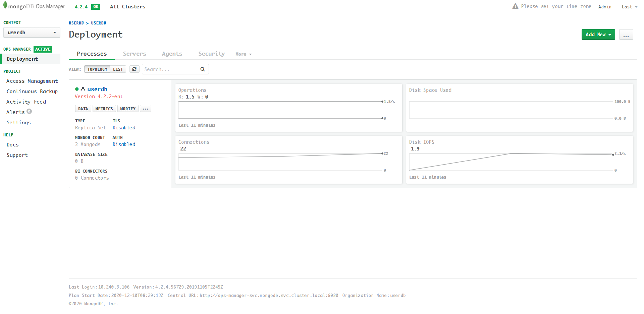Open the userdb cluster name link

(x=97, y=89)
